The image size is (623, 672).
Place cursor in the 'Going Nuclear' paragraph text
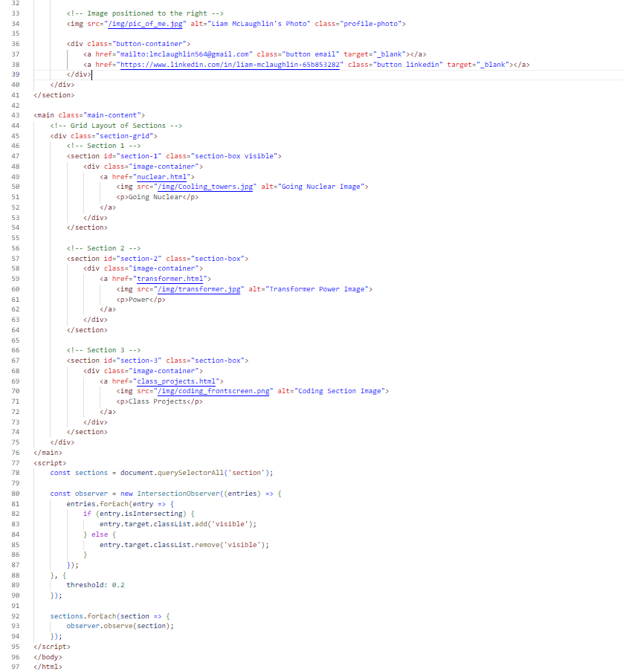pyautogui.click(x=153, y=197)
